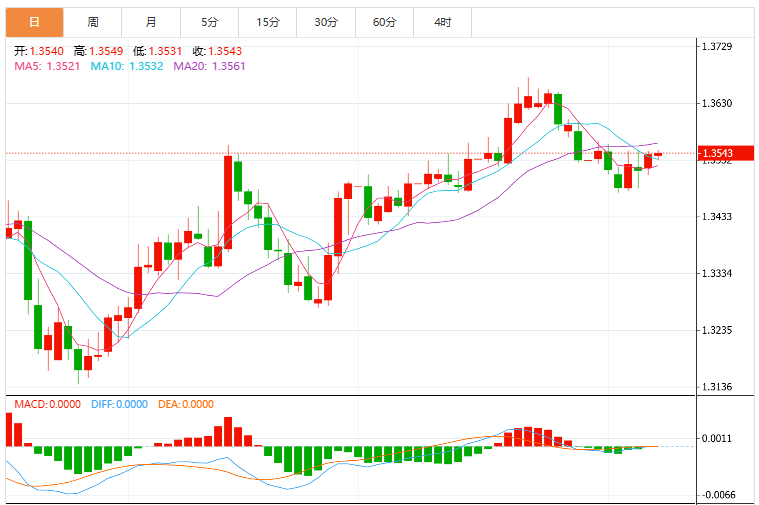This screenshot has width=759, height=505.
Task: Click the MACD value label
Action: coord(47,404)
